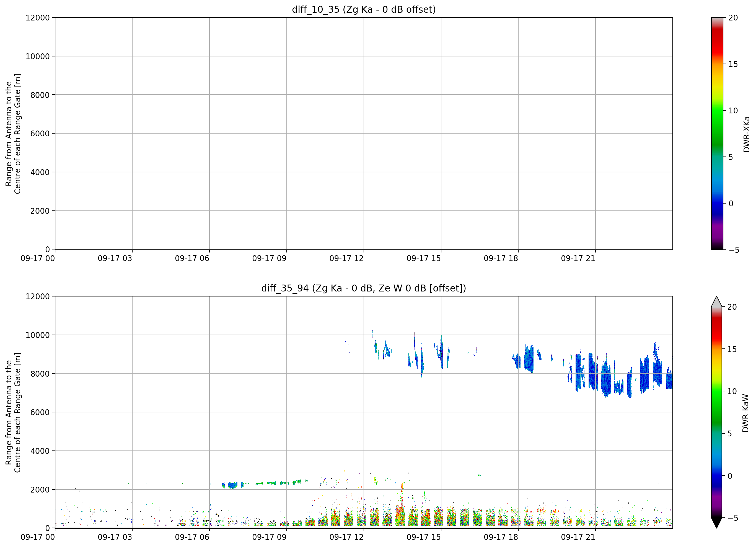Viewport: 756px width, 547px height.
Task: Click x-tick "09-17 18" under diff_10_35 plot
Action: [501, 258]
